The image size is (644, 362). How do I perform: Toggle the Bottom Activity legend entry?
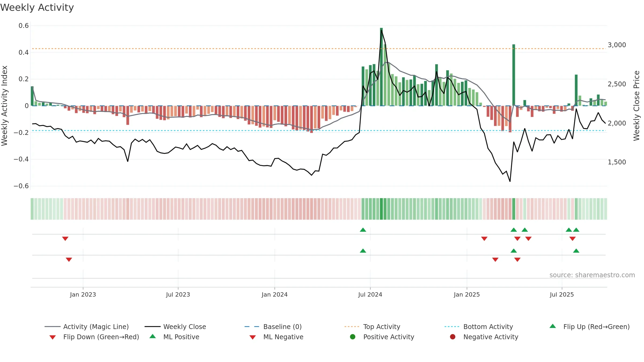(x=479, y=327)
